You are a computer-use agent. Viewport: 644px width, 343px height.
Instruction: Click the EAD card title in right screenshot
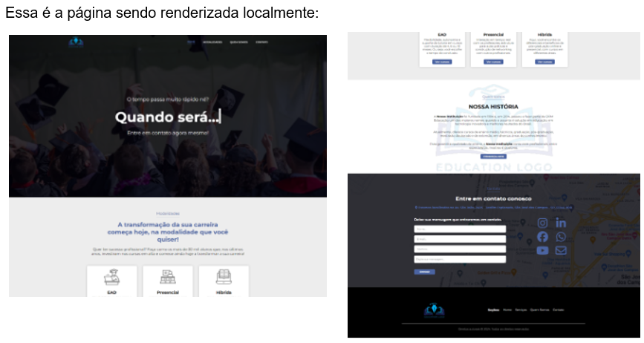(442, 35)
